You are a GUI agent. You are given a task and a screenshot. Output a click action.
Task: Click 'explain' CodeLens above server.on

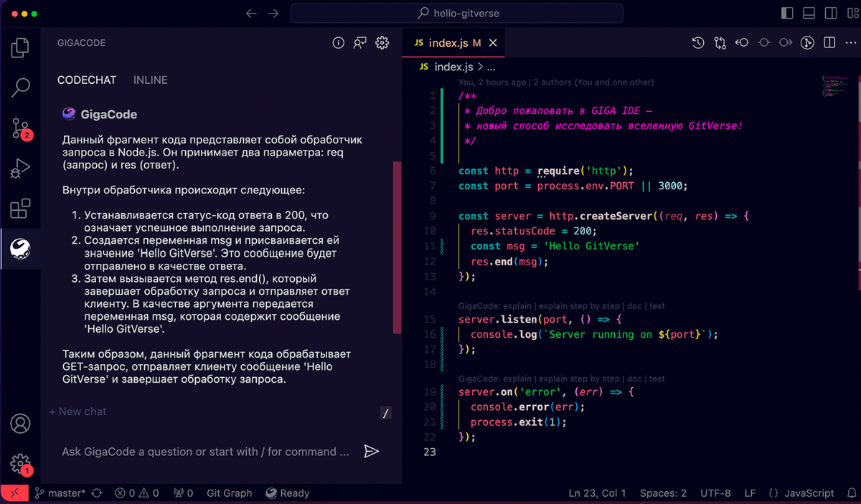pos(518,379)
